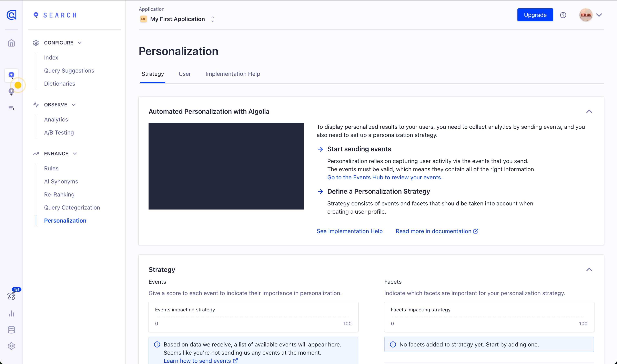Click the Algolia logo icon
Viewport: 617px width, 364px height.
click(11, 15)
